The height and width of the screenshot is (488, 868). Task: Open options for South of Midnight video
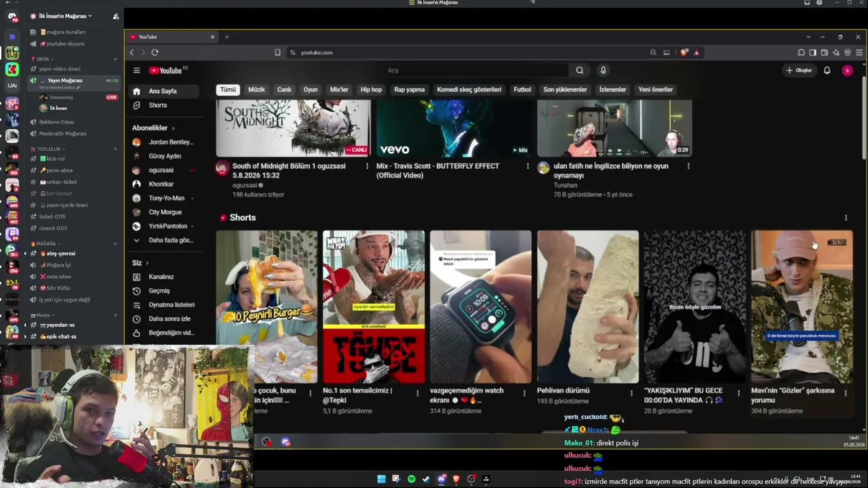click(x=367, y=166)
